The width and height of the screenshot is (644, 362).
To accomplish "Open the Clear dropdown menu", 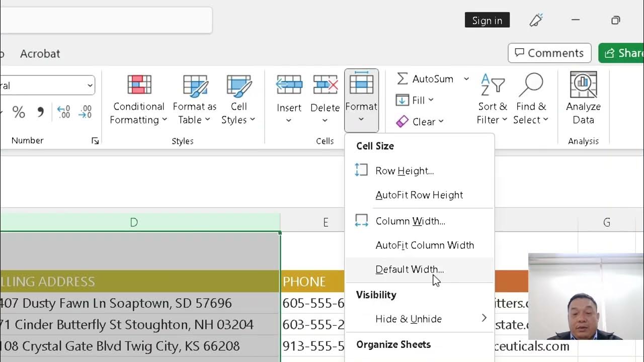I will point(441,122).
